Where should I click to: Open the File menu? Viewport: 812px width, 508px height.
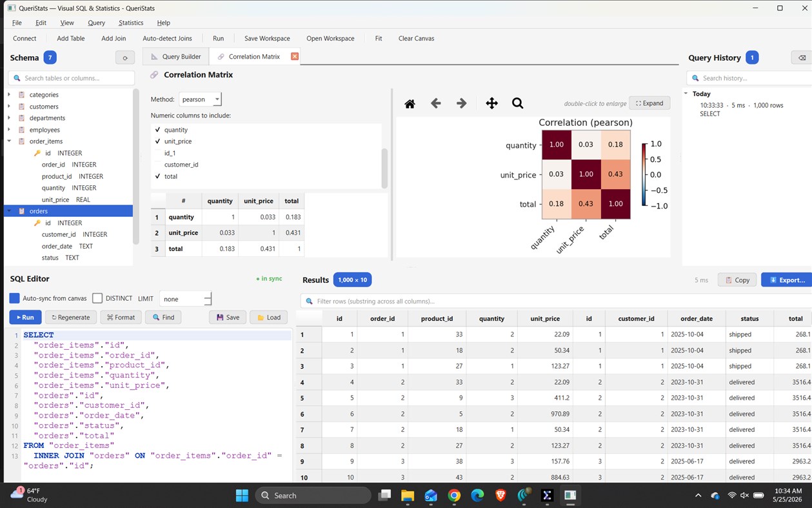17,23
